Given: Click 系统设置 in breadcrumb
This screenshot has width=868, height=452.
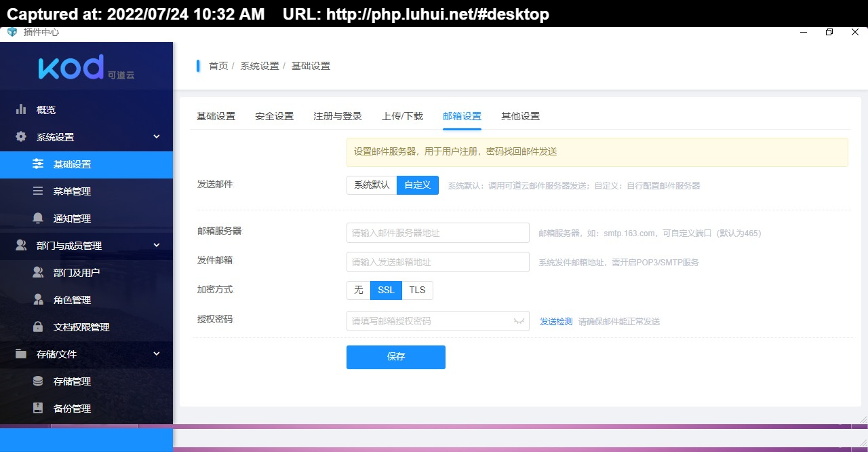Looking at the screenshot, I should [x=260, y=66].
